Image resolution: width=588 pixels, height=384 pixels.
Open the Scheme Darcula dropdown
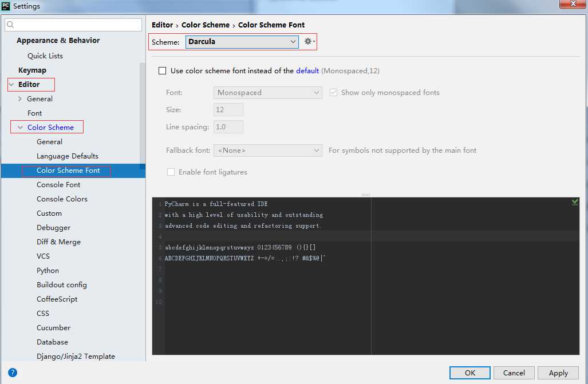click(242, 42)
